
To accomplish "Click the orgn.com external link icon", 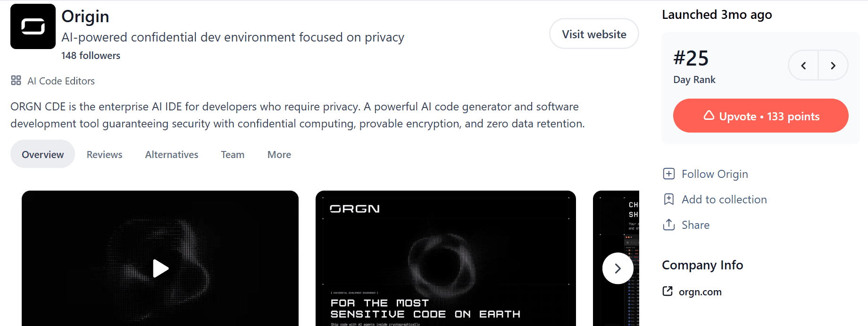I will 668,291.
